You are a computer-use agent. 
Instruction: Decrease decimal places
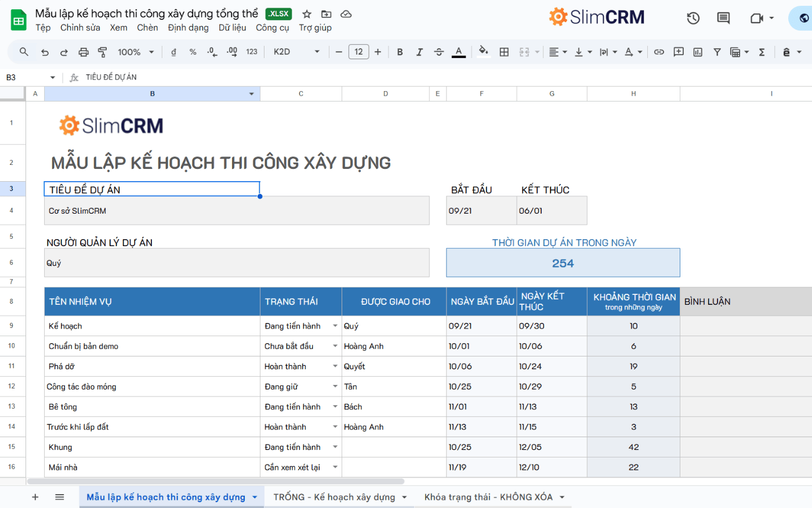click(x=212, y=52)
